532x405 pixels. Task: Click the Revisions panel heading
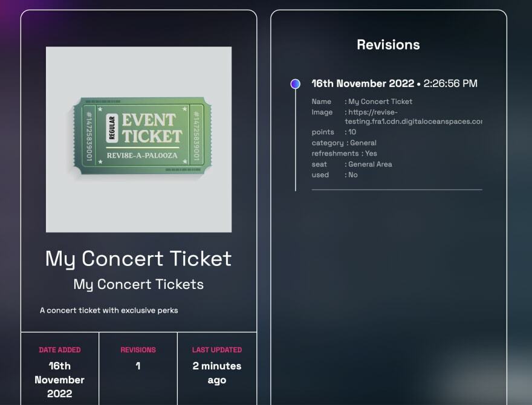point(388,45)
